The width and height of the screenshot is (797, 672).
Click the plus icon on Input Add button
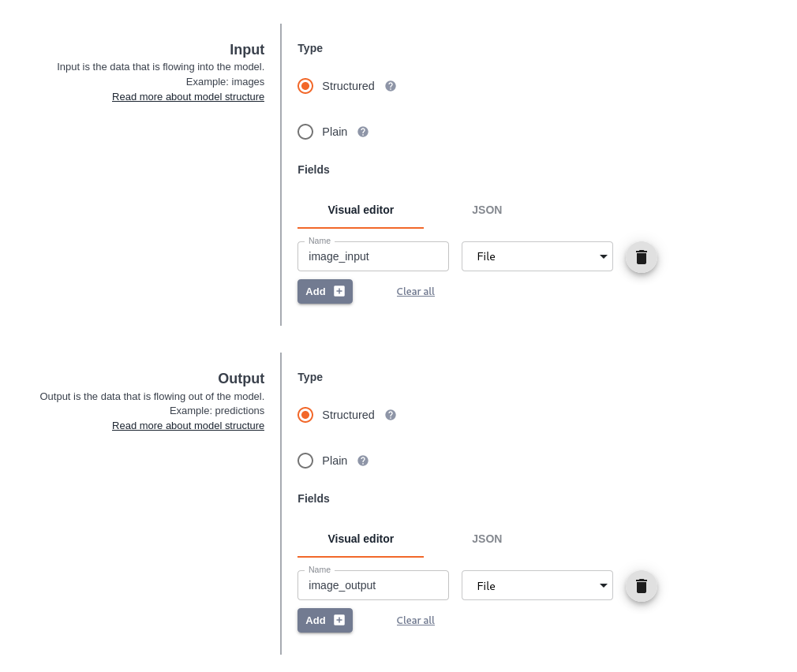pos(339,291)
